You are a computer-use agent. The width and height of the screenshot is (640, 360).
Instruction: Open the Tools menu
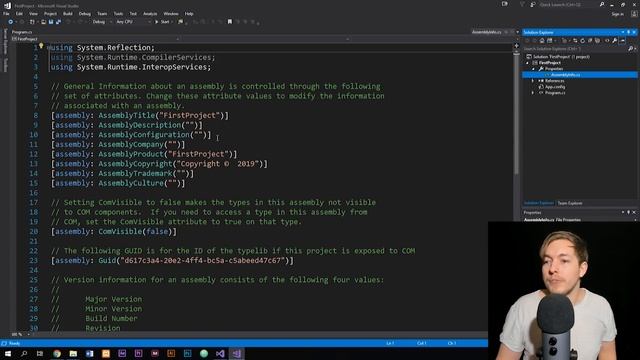point(118,13)
